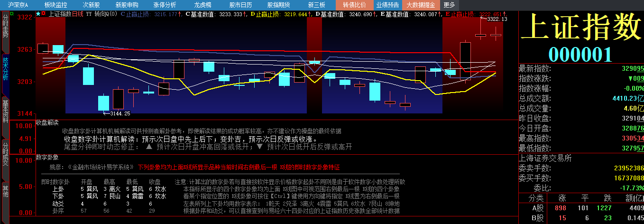This screenshot has height=224, width=644.
Task: Select E基准数值 value 3240.087
Action: pyautogui.click(x=426, y=14)
